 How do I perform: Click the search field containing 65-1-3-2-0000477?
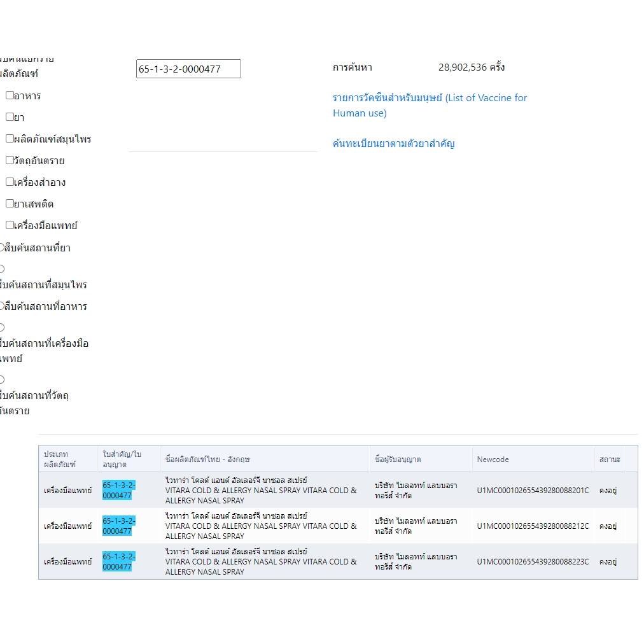coord(188,69)
